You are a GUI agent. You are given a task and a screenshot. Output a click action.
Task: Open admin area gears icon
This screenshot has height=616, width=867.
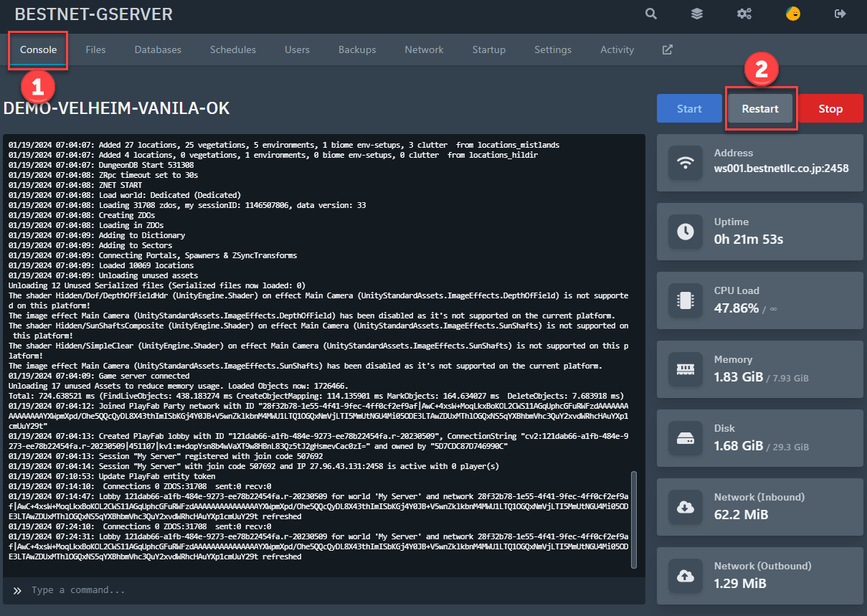744,14
